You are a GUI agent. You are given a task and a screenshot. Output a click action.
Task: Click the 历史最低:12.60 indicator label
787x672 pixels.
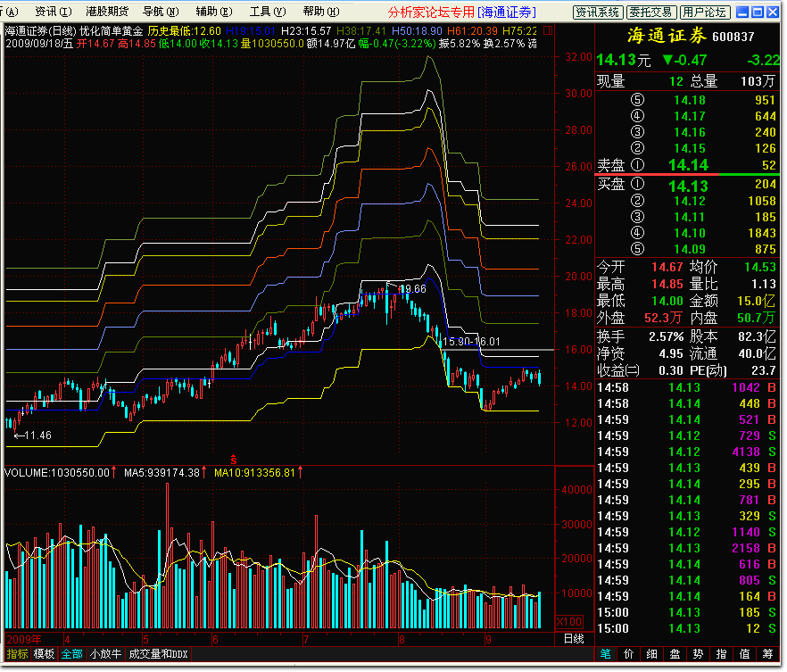(184, 31)
